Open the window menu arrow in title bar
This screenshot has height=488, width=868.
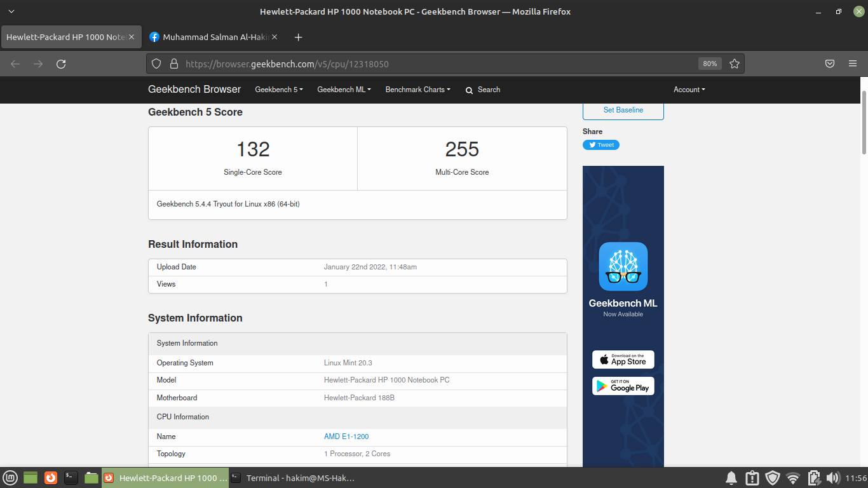pos(11,11)
